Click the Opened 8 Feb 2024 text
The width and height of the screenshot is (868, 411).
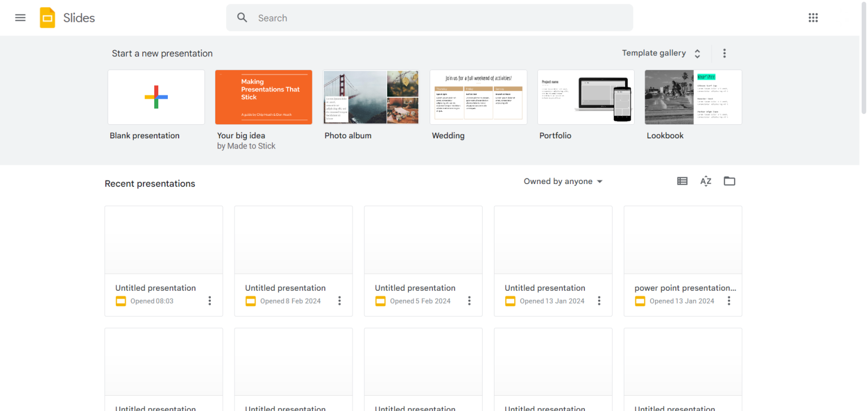[x=290, y=301]
